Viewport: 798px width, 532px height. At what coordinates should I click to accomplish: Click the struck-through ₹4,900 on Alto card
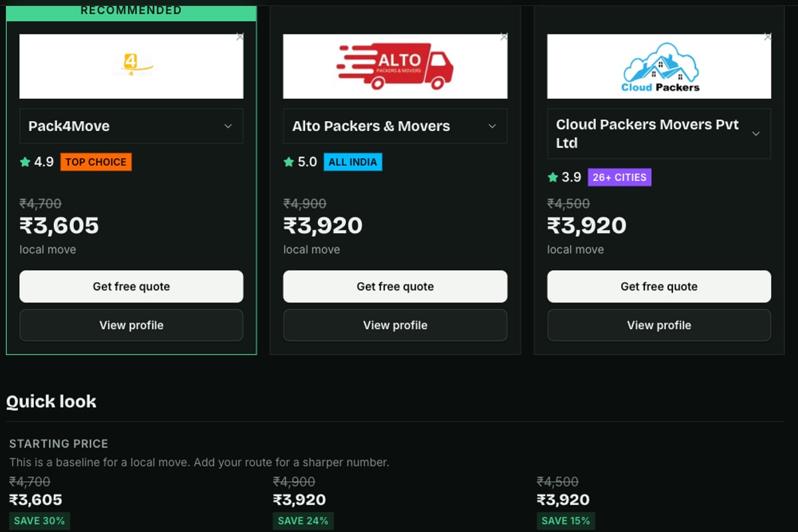[x=305, y=203]
